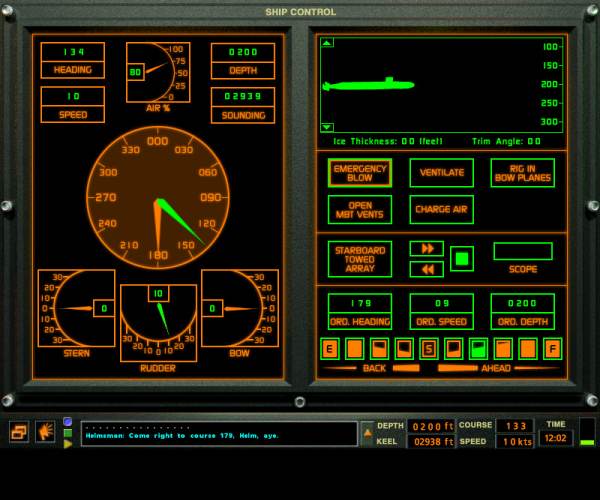The height and width of the screenshot is (500, 600).
Task: Activate the Emergency Blow button
Action: click(360, 173)
